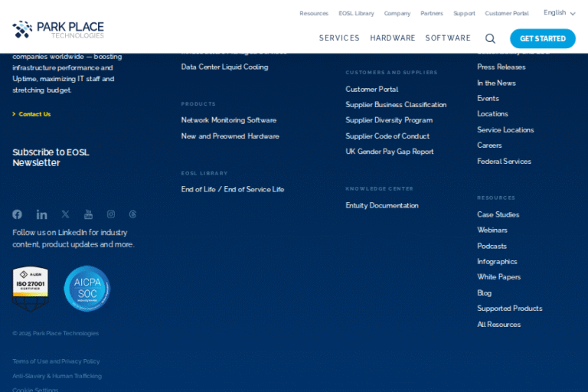Click the X (Twitter) icon
588x392 pixels.
click(x=65, y=214)
